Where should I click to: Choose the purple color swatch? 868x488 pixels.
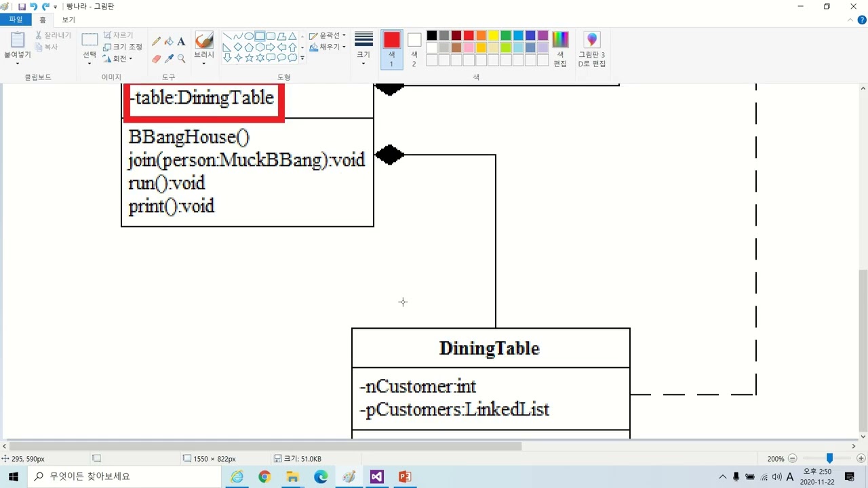coord(542,36)
